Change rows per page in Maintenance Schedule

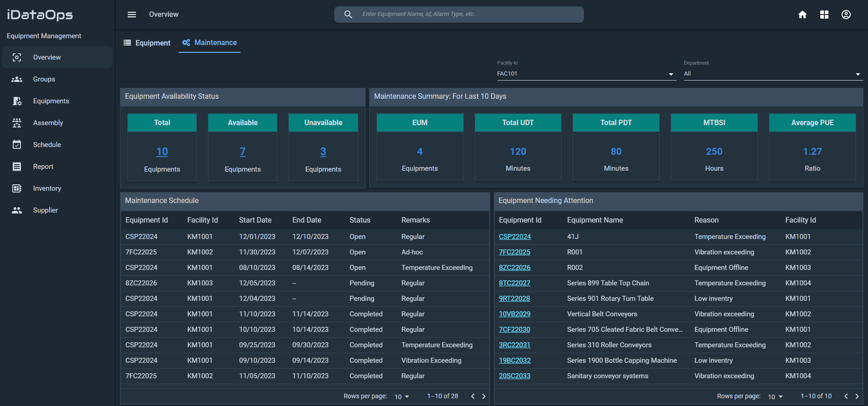tap(402, 397)
